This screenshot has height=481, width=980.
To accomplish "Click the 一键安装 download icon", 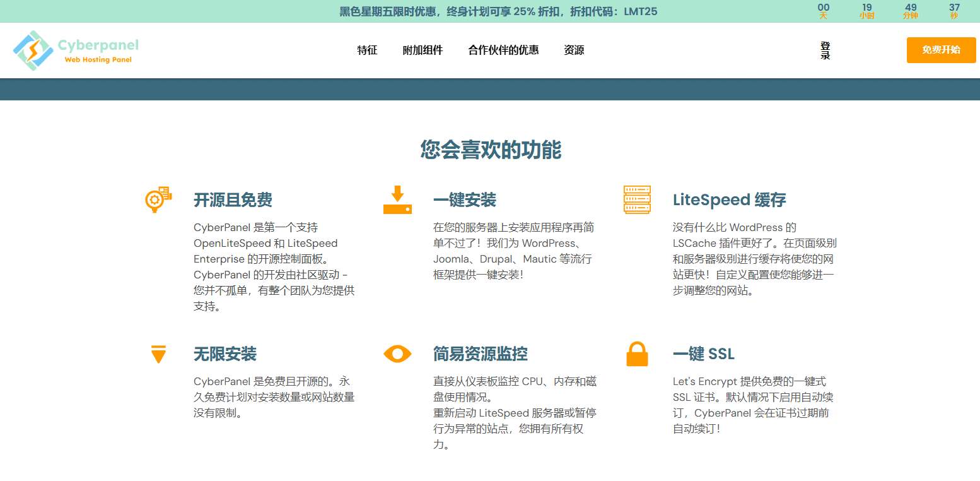I will [x=397, y=199].
